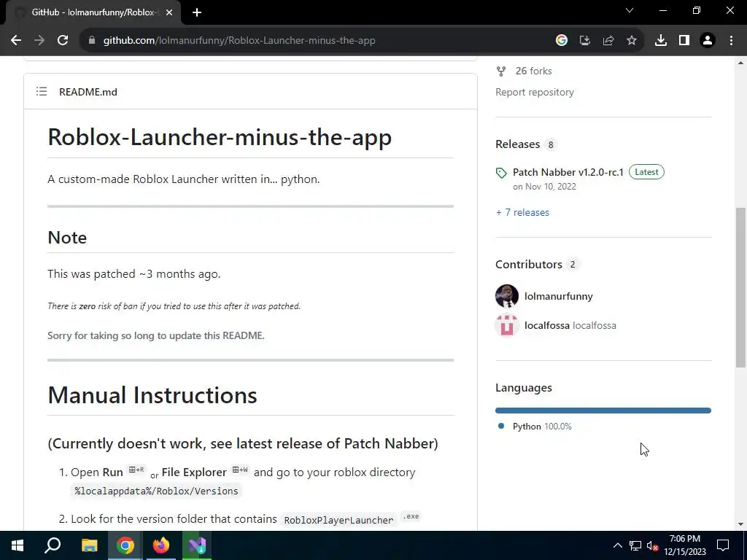Select the GitHub lolmanurfunny tab
This screenshot has height=560, width=747.
pos(93,12)
